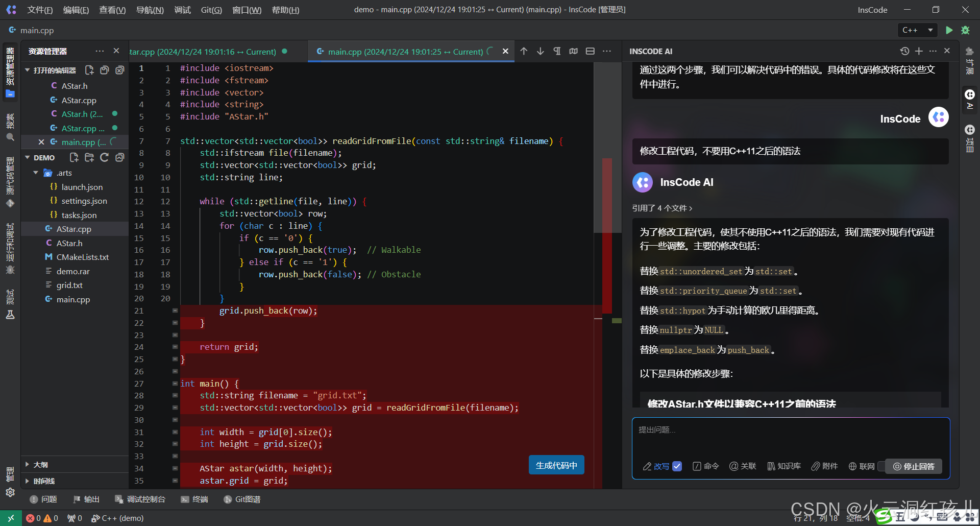Screen dimensions: 980x526
Task: Click the 停止回答 stop answering button
Action: [x=914, y=466]
